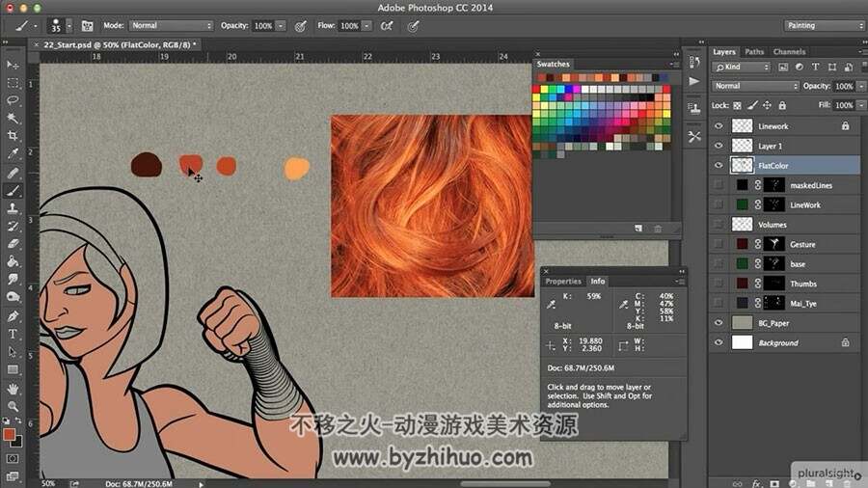Click the lock transparent pixels icon
The image size is (868, 488).
coord(738,105)
